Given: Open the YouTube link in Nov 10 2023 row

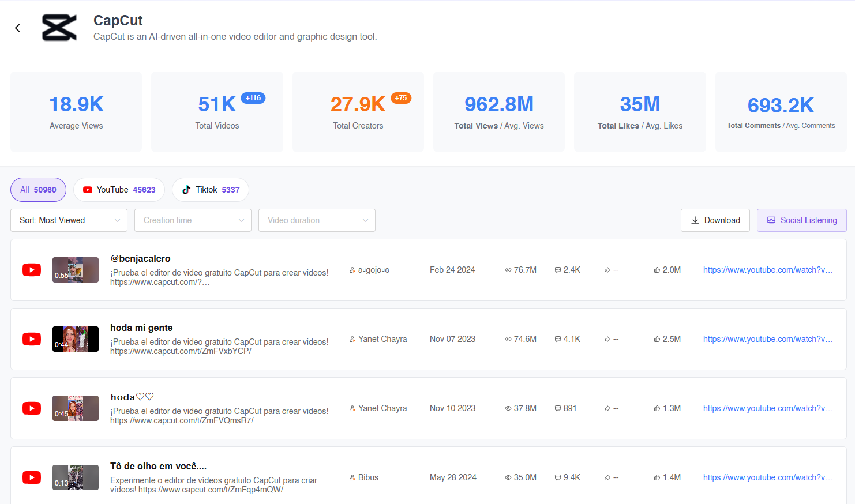Looking at the screenshot, I should (768, 408).
